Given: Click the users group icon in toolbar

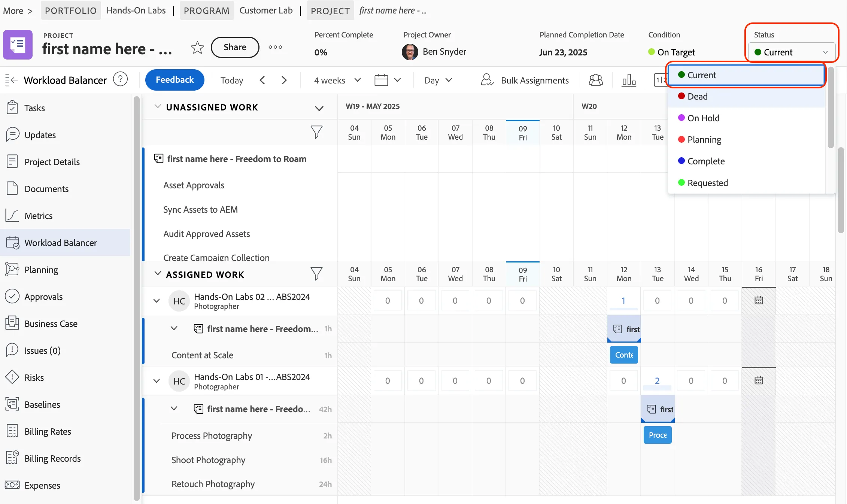Looking at the screenshot, I should click(596, 80).
